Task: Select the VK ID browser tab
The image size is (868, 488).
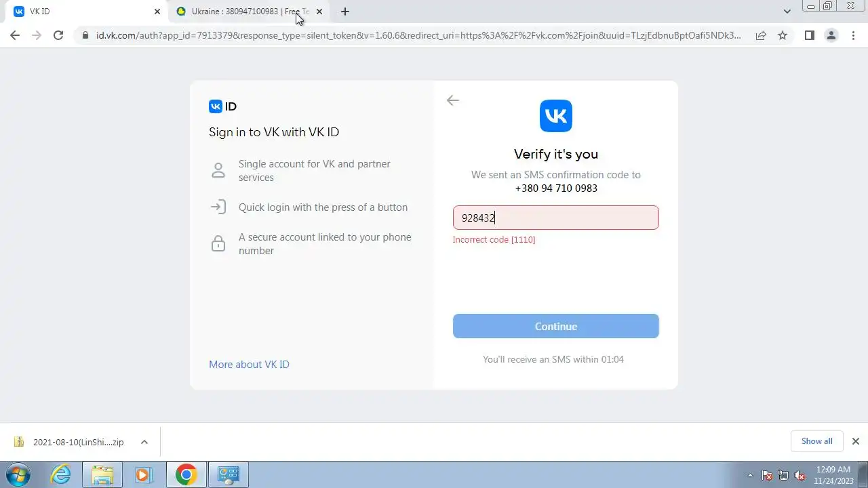Action: (x=87, y=12)
